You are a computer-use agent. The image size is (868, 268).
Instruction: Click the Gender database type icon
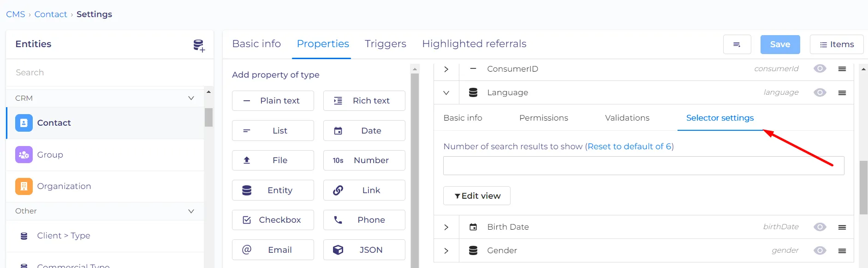(x=473, y=250)
